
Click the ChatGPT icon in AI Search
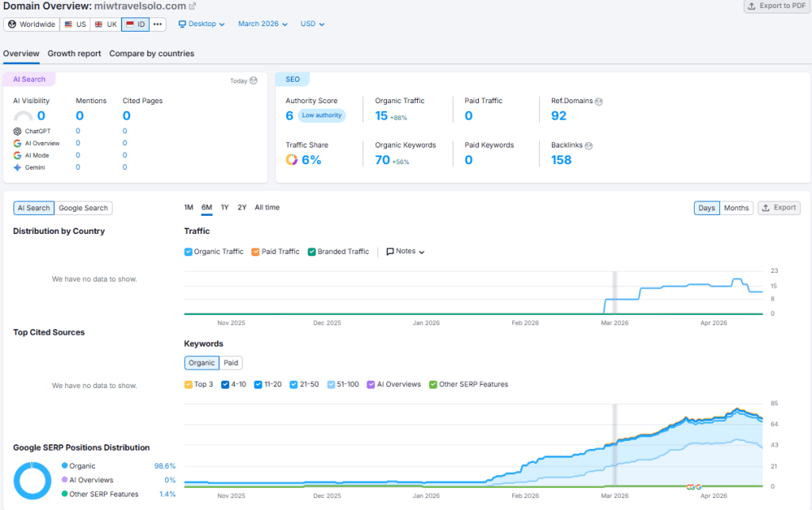point(17,131)
